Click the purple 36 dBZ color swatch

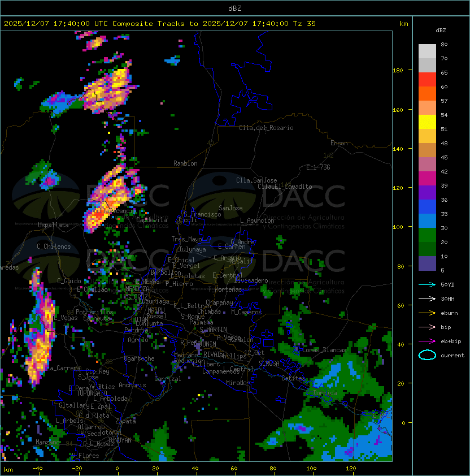click(427, 193)
